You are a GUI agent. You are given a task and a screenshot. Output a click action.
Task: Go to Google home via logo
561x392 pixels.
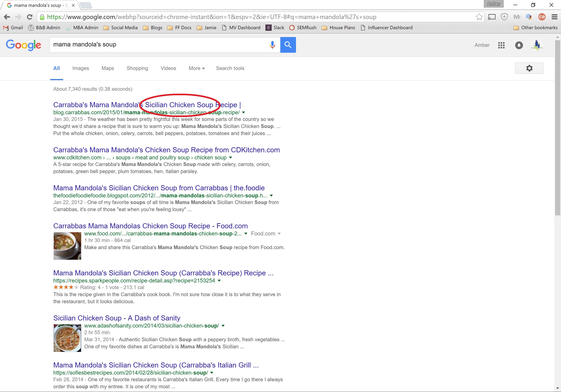[x=24, y=45]
